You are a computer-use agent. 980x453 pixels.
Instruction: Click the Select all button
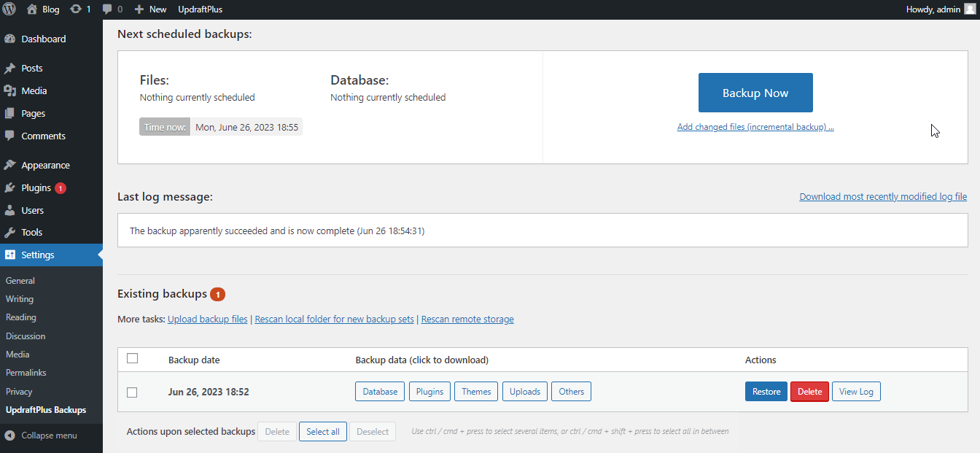tap(323, 432)
